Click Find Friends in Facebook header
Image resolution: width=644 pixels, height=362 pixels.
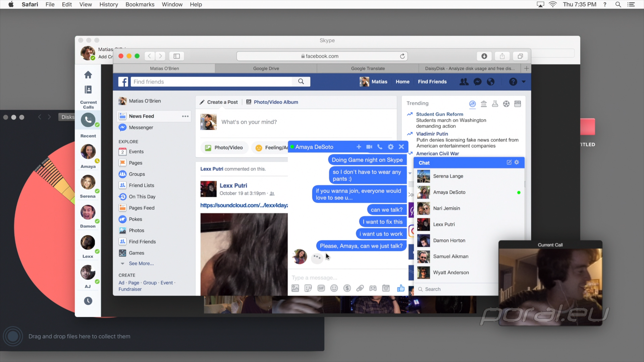pos(432,82)
